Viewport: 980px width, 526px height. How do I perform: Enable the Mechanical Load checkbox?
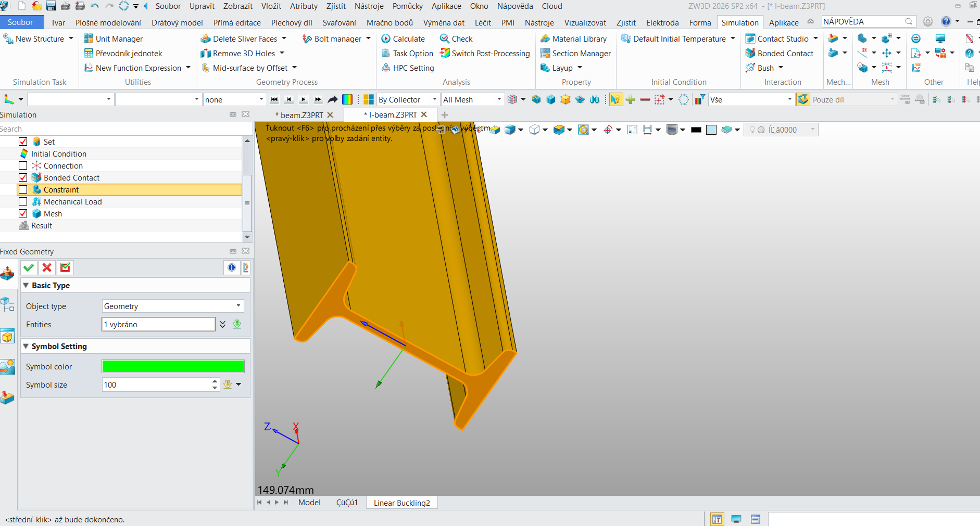(23, 201)
